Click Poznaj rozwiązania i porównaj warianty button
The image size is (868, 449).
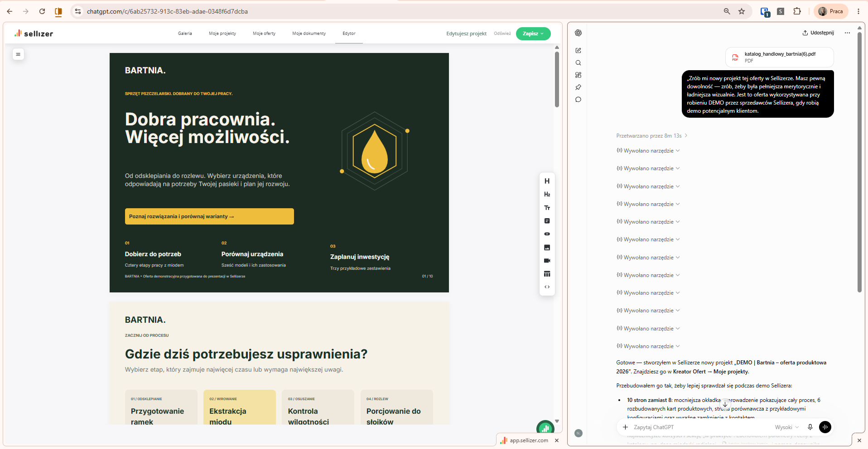(209, 216)
